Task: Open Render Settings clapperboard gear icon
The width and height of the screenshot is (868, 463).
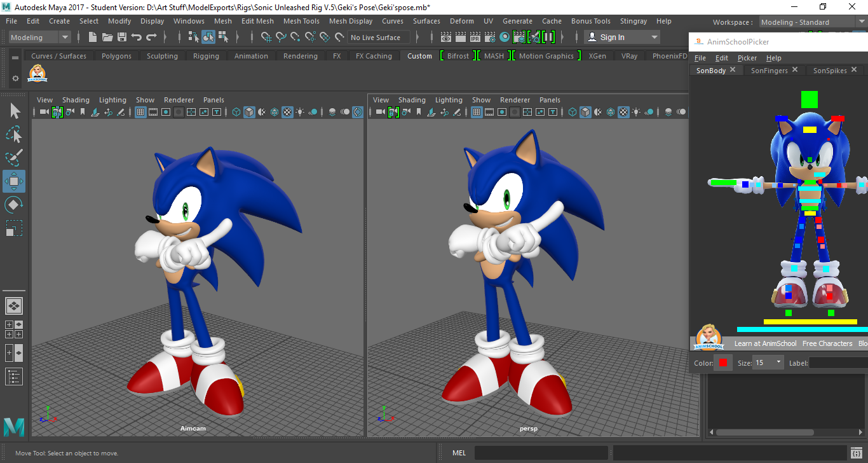Action: (x=490, y=38)
